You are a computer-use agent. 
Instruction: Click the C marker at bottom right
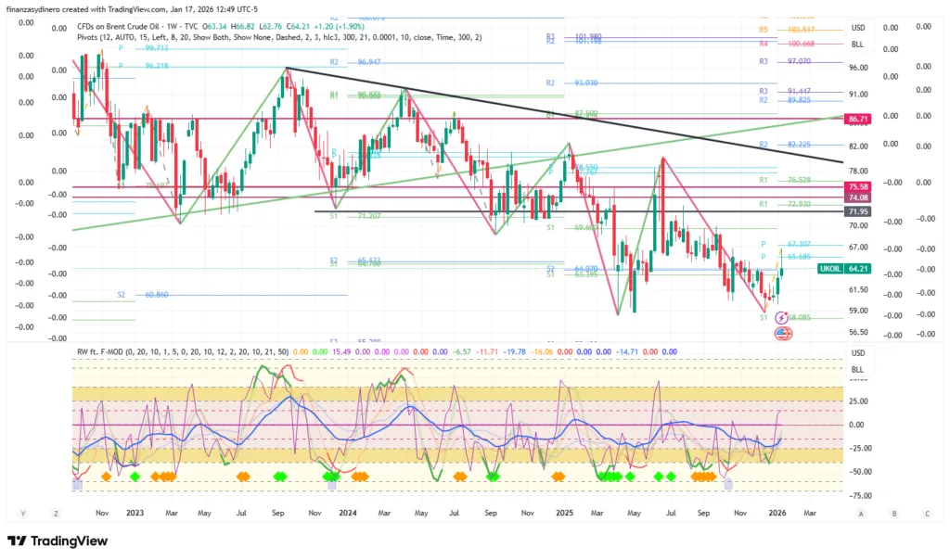[x=927, y=512]
